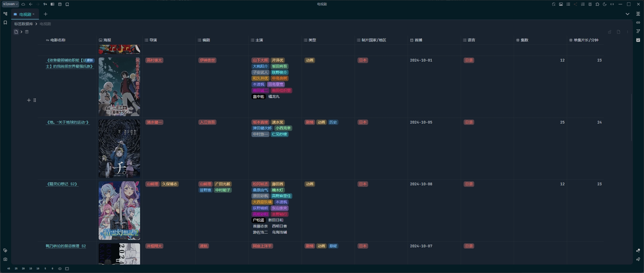The width and height of the screenshot is (644, 273).
Task: Click the block add plus icon
Action: pos(29,100)
